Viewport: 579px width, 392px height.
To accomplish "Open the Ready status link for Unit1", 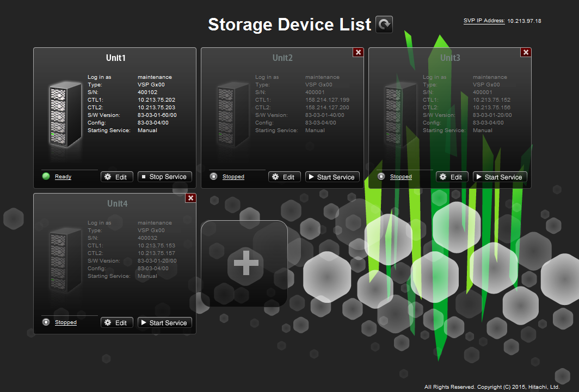I will (x=63, y=177).
